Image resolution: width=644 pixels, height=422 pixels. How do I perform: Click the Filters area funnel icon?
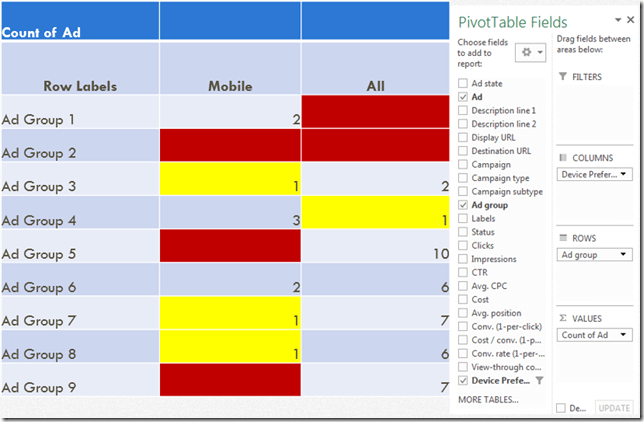coord(563,77)
